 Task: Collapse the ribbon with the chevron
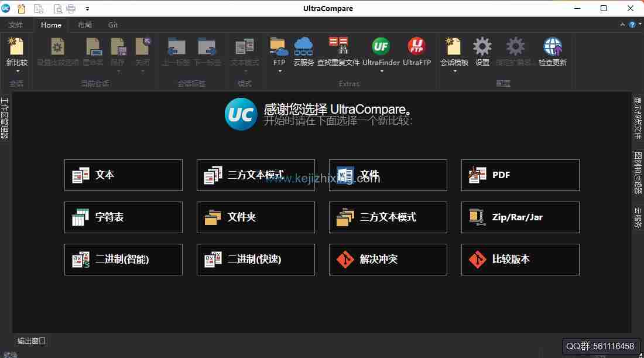(x=622, y=25)
